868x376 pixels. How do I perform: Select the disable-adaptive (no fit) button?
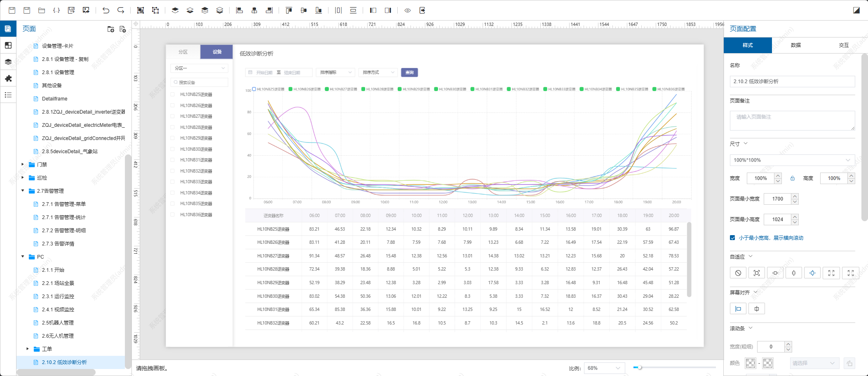tap(738, 273)
